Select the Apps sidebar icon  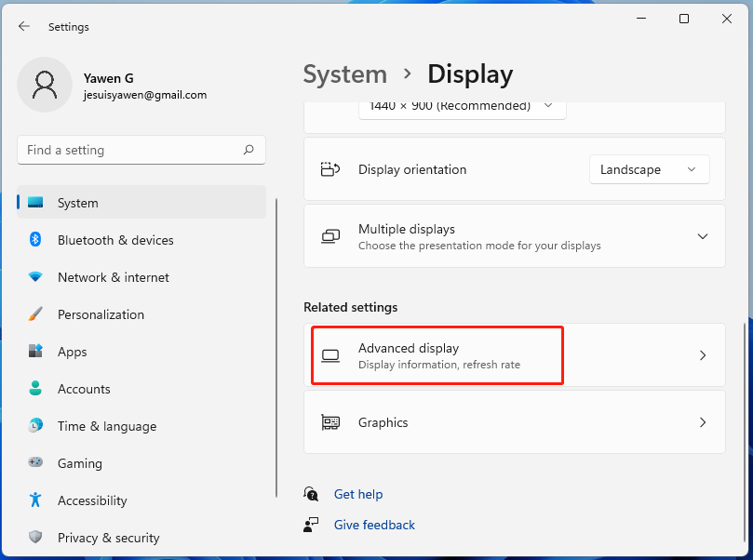click(36, 352)
